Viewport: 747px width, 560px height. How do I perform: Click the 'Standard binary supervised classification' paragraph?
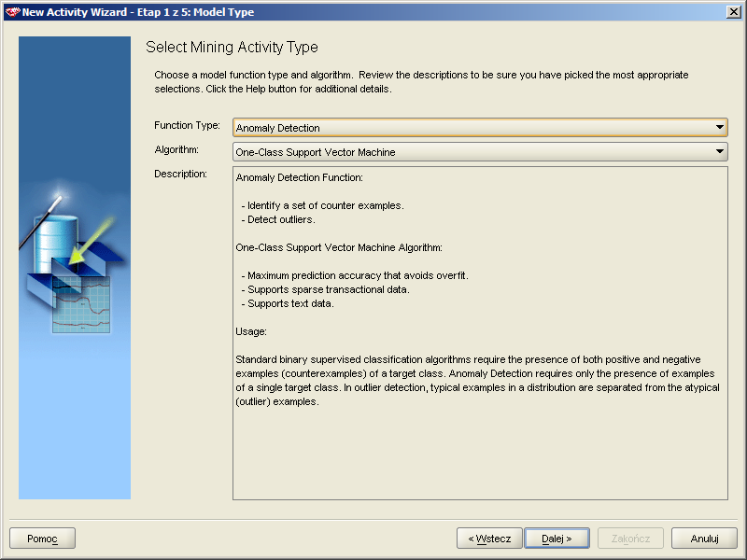pyautogui.click(x=477, y=381)
